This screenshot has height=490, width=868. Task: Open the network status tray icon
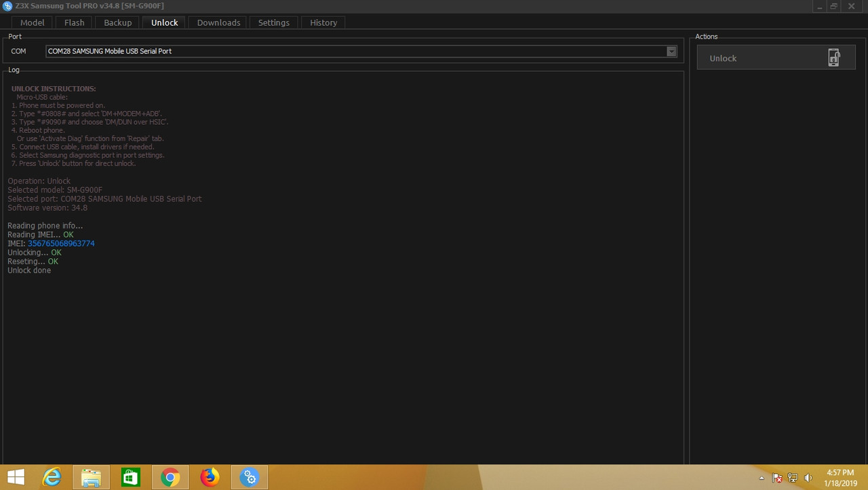pyautogui.click(x=792, y=478)
